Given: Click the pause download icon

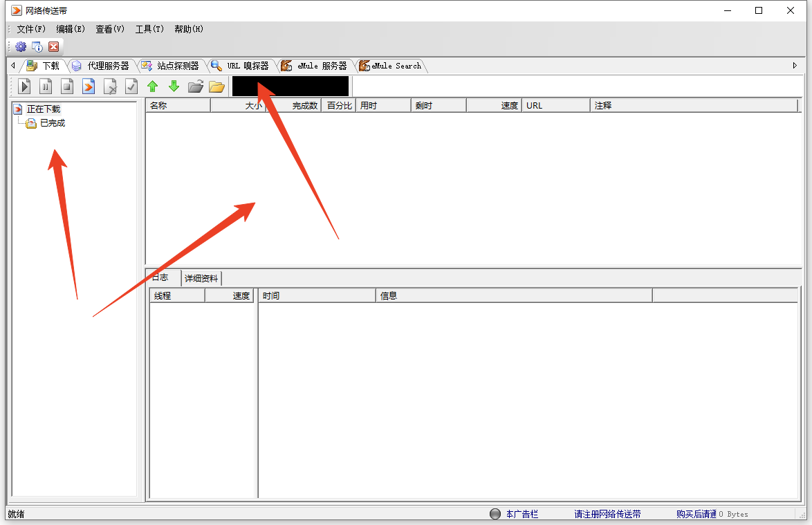Looking at the screenshot, I should [46, 86].
